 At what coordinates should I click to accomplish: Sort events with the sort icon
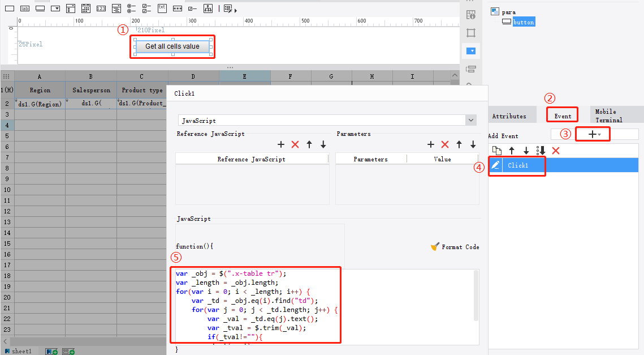click(541, 151)
